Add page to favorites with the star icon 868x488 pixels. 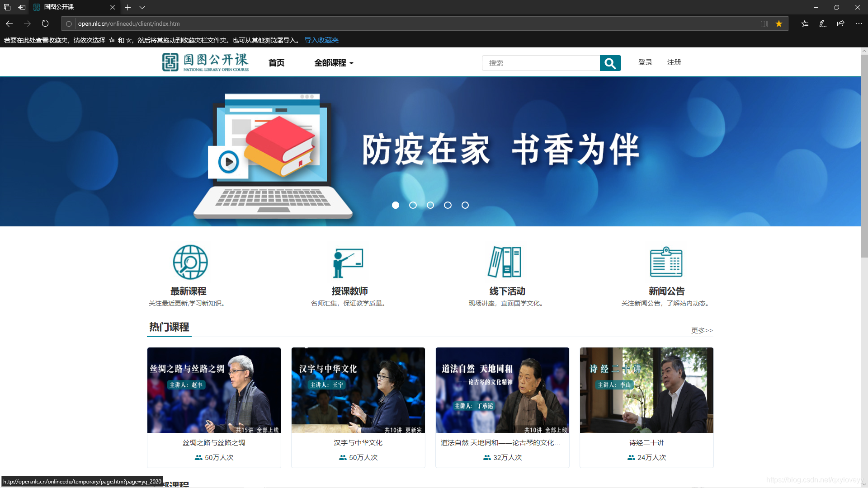[779, 23]
